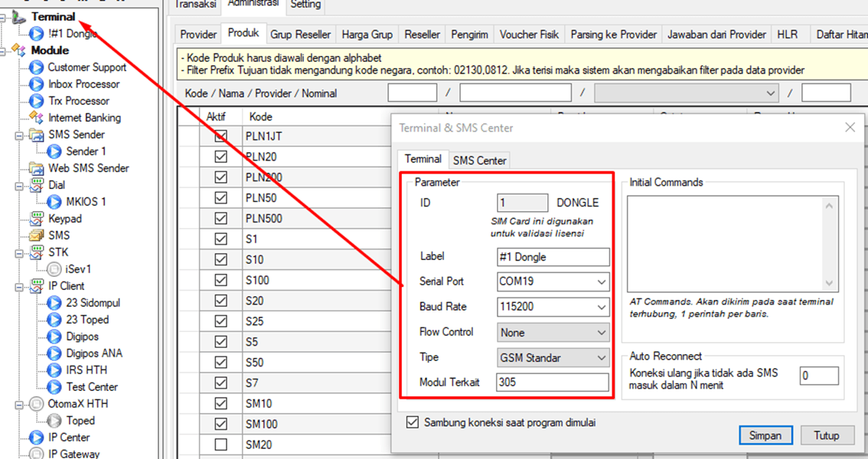Open the Serial Port COM19 dropdown

pos(601,282)
